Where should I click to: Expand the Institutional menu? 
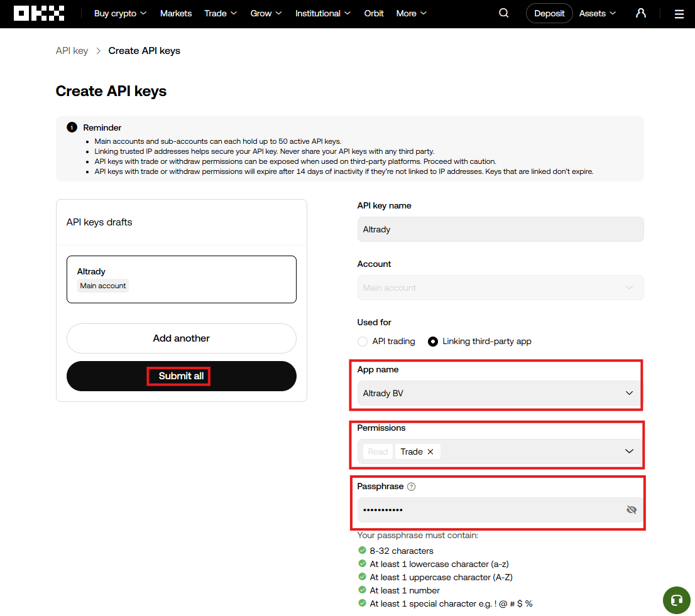pos(323,13)
